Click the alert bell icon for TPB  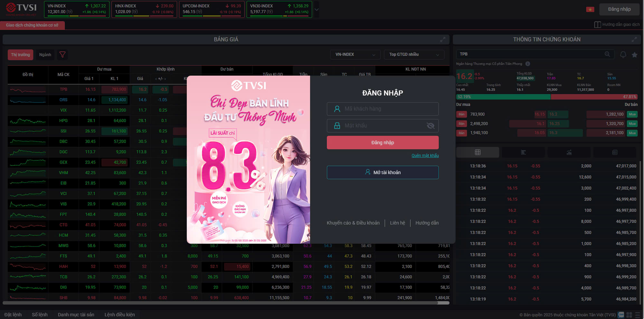[623, 54]
